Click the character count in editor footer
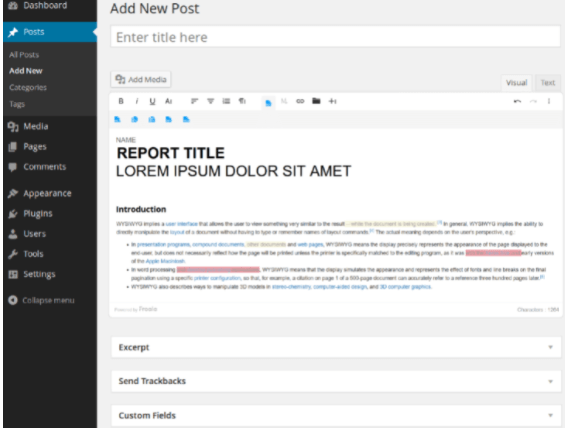 click(538, 309)
